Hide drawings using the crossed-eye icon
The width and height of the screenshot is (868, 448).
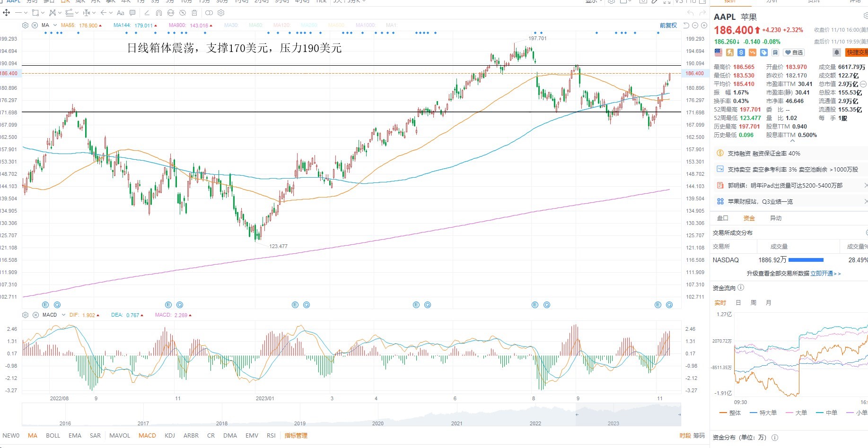click(183, 13)
